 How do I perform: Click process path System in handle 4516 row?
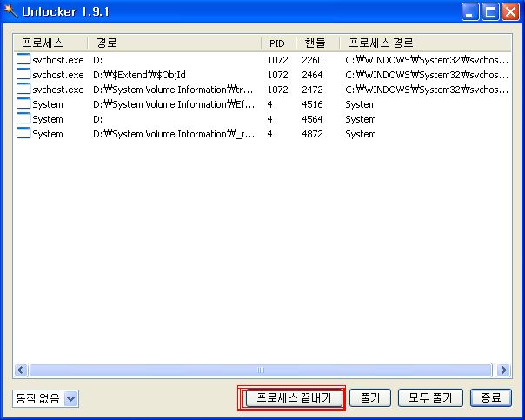tap(360, 104)
